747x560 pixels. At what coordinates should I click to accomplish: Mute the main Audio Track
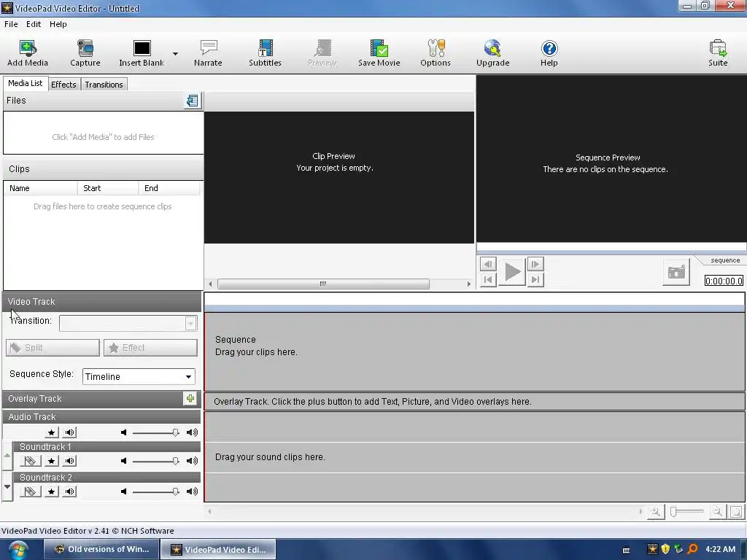tap(69, 432)
